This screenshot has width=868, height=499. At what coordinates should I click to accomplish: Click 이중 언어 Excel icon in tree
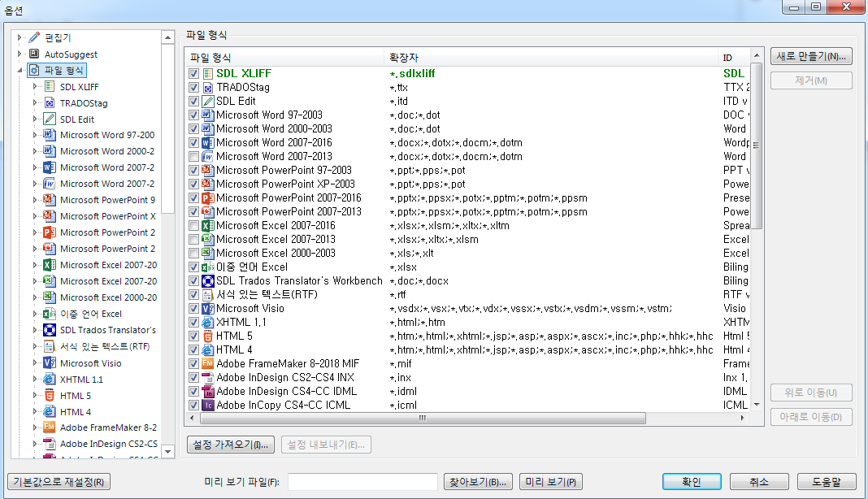coord(50,314)
